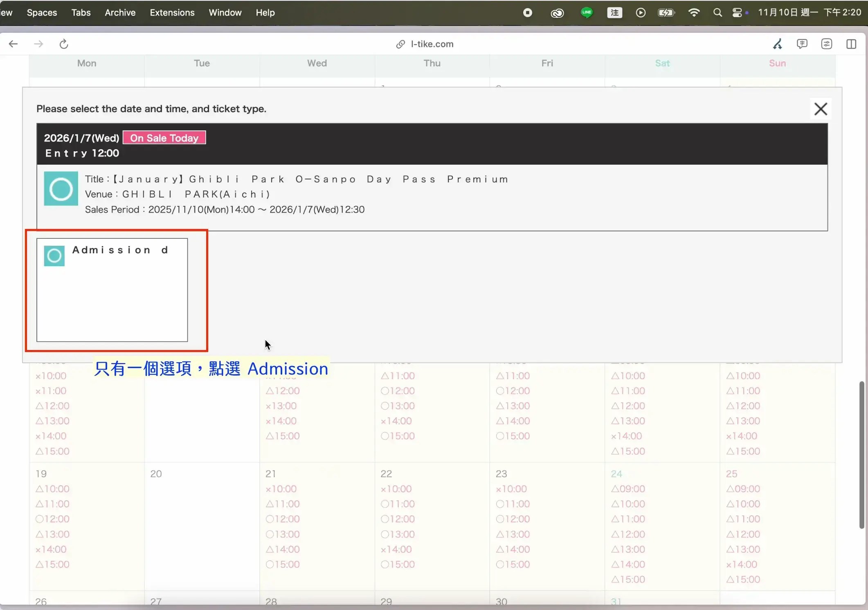Click the Wi-Fi status icon

(694, 13)
